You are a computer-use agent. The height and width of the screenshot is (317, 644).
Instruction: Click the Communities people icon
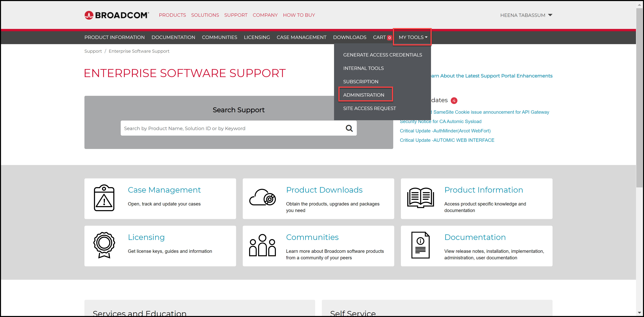tap(262, 245)
